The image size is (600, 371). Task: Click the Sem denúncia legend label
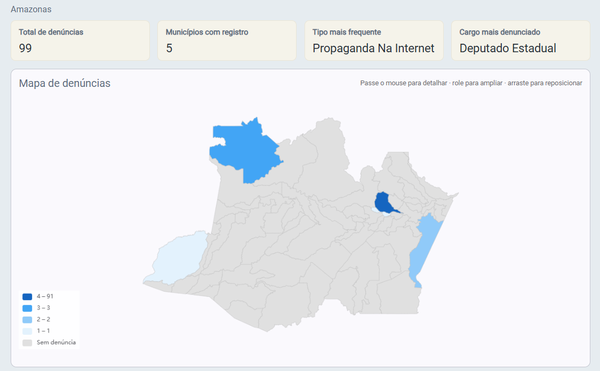(x=56, y=342)
